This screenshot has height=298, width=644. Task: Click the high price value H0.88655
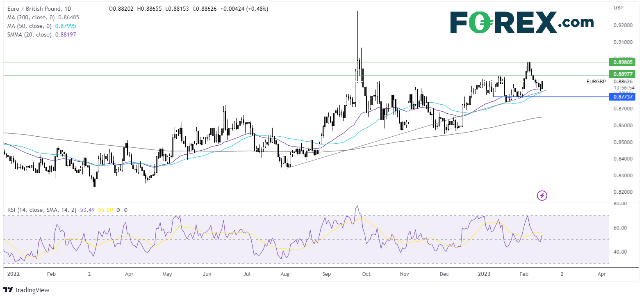coord(149,9)
